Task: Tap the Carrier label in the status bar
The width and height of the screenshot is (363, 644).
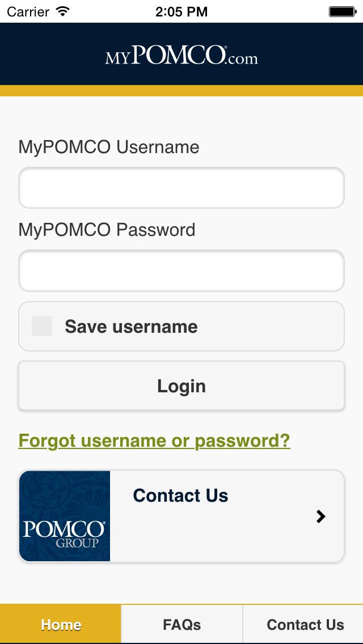Action: pyautogui.click(x=33, y=11)
